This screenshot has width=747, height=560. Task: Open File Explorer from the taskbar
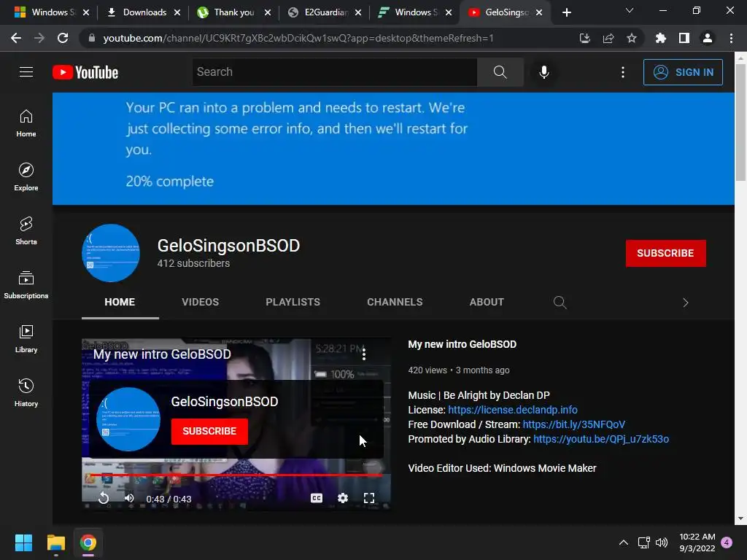click(x=55, y=542)
